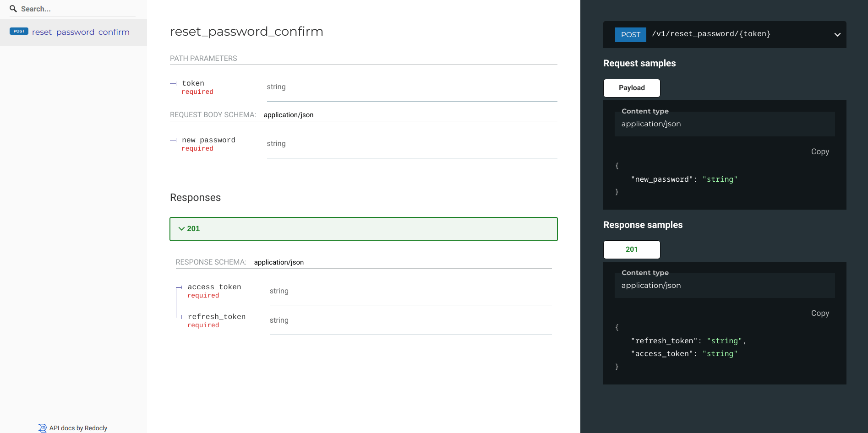This screenshot has width=868, height=433.
Task: Click the schema branch icon beside access_token
Action: point(179,287)
